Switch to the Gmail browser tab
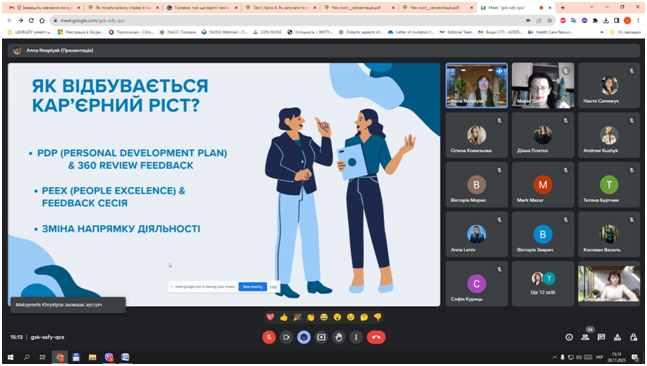Viewport: 647px width, 366px height. (45, 7)
